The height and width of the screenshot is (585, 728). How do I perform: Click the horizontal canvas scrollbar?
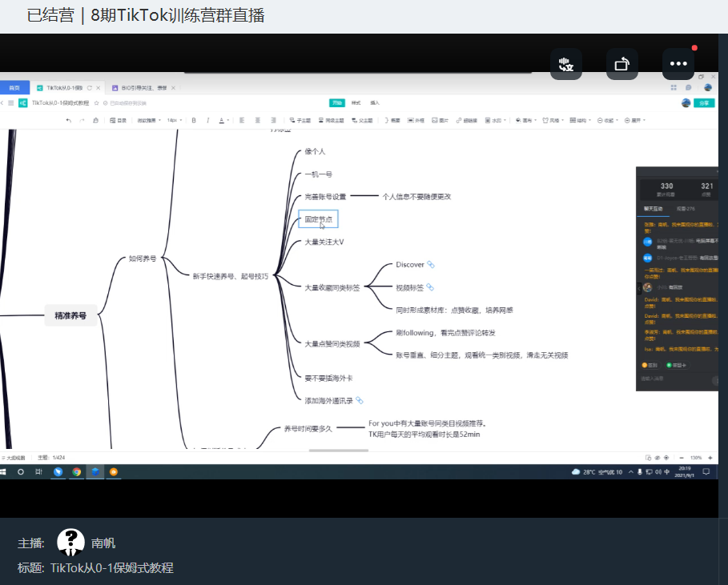[339, 451]
